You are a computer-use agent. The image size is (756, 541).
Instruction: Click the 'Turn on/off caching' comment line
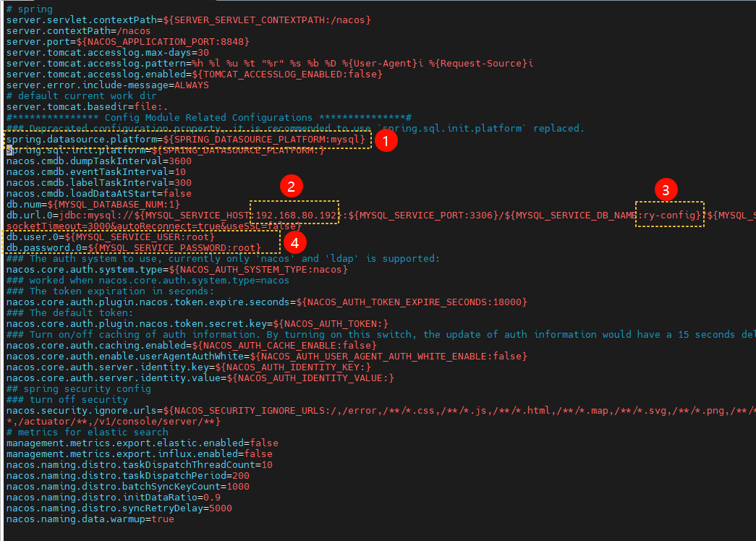click(381, 335)
